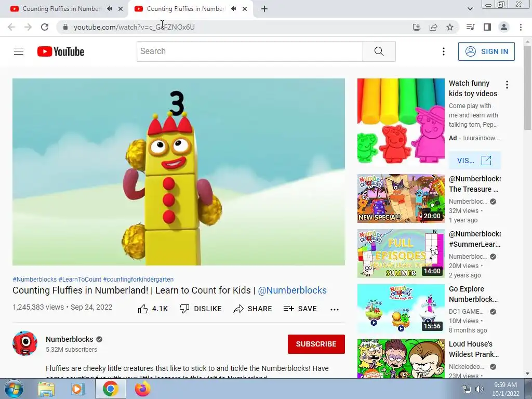Focus the YouTube Search input field
532x399 pixels.
(250, 51)
